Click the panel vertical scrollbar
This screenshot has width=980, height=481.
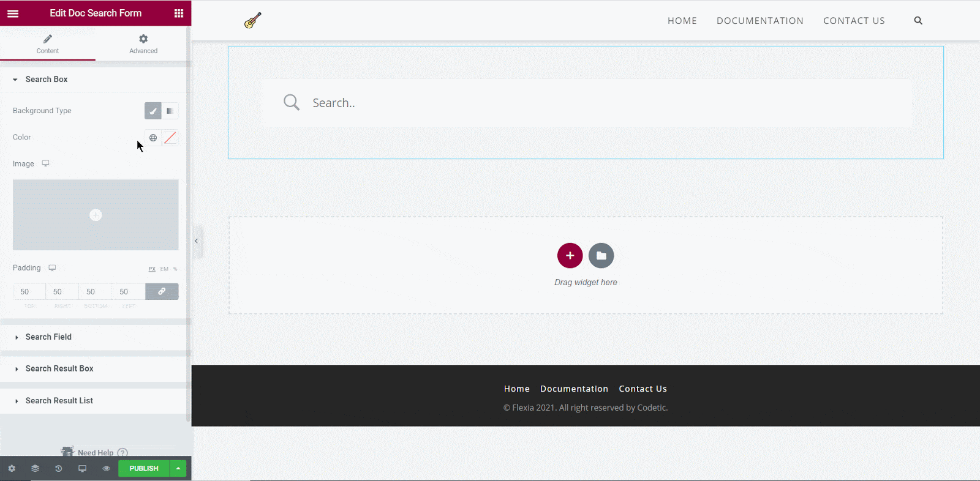tap(189, 224)
